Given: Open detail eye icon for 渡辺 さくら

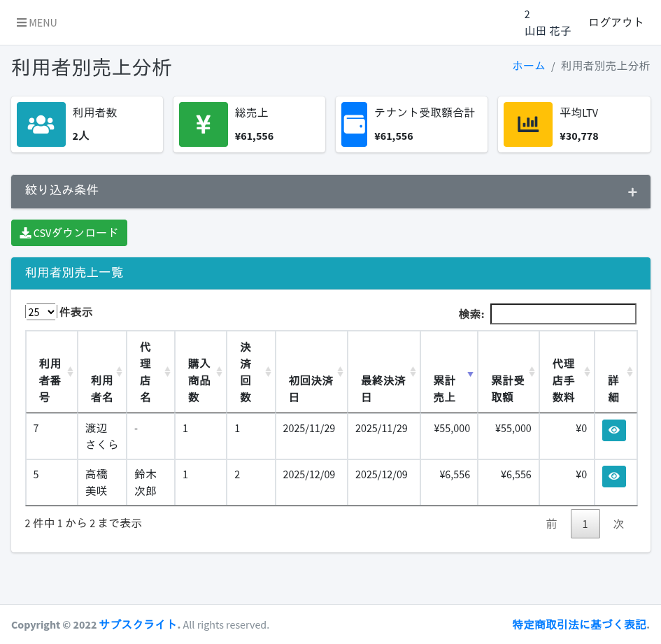Looking at the screenshot, I should (613, 430).
